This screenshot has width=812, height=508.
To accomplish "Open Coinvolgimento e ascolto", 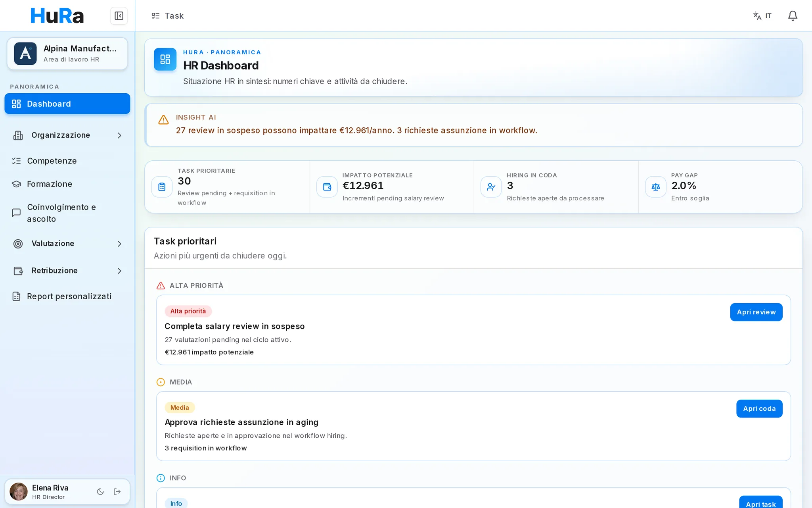I will (67, 213).
